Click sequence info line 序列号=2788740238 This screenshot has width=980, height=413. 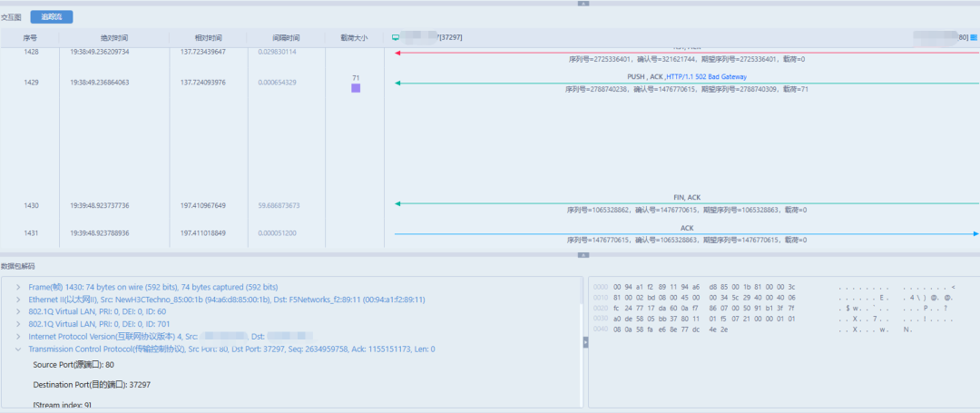pyautogui.click(x=687, y=89)
